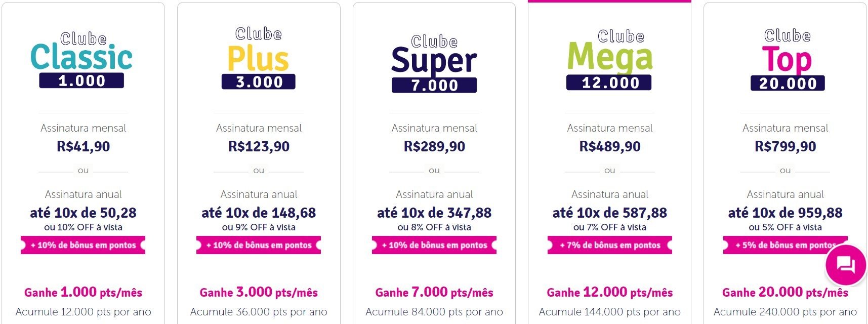Select annual plan até 10x de 50,28

83,213
